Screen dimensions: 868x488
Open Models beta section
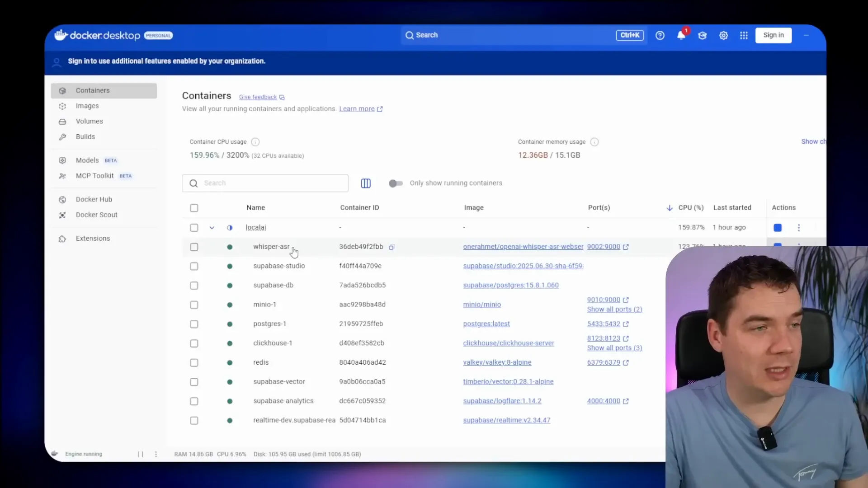(104, 160)
